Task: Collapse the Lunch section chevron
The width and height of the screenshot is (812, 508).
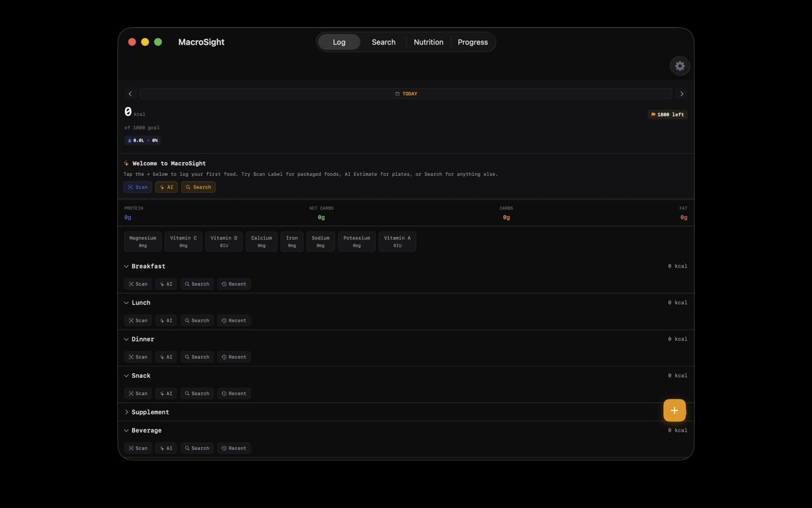Action: (x=126, y=303)
